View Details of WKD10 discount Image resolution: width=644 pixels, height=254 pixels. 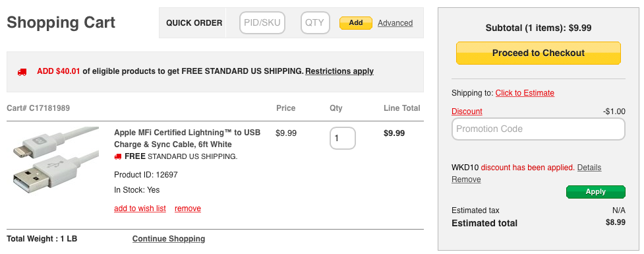[589, 168]
